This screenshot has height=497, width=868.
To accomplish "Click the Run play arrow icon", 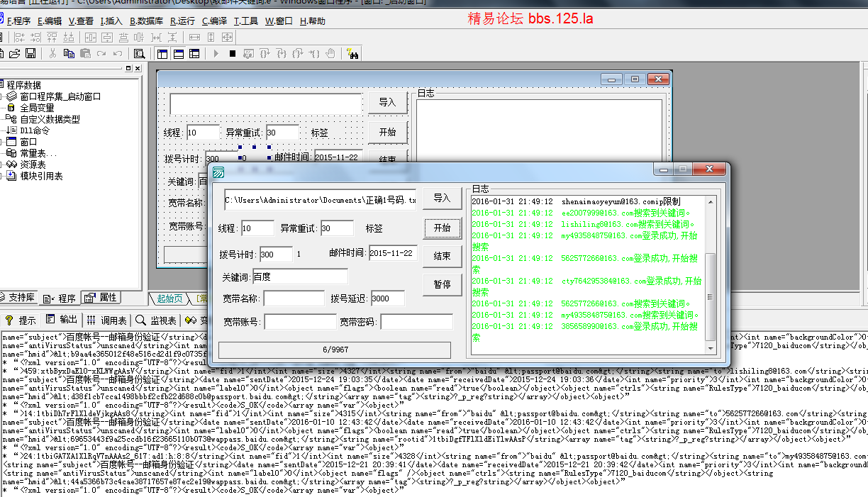I will point(216,54).
